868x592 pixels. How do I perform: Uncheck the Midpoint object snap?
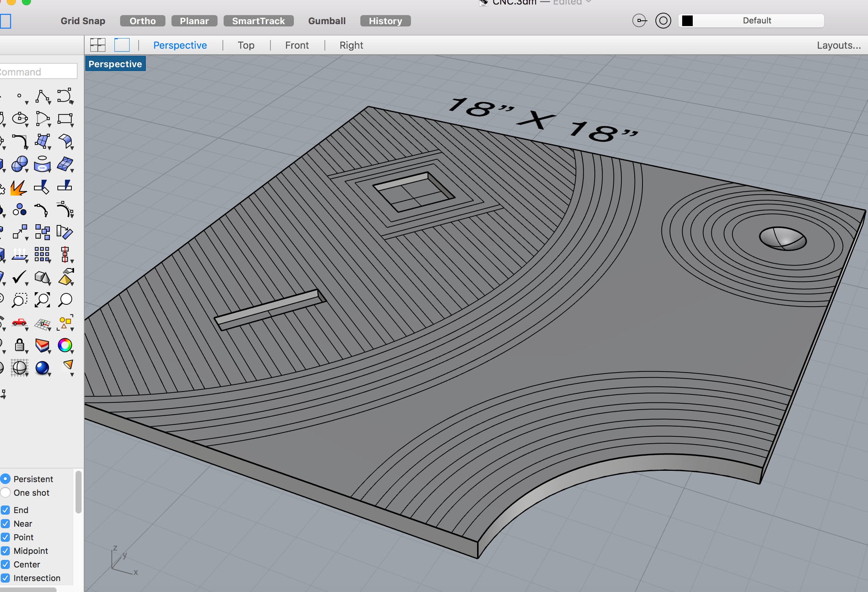click(x=5, y=551)
